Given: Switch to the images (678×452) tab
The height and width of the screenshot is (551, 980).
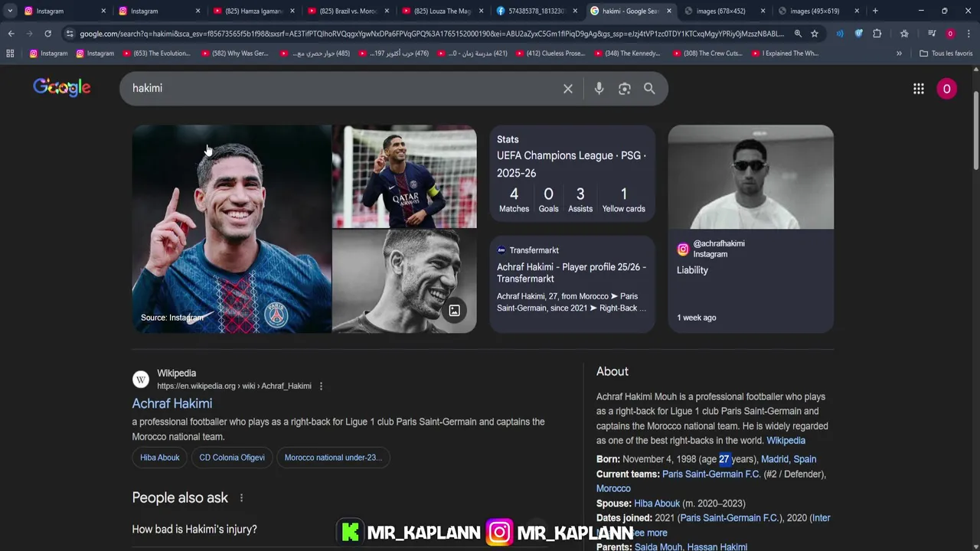Looking at the screenshot, I should 724,11.
